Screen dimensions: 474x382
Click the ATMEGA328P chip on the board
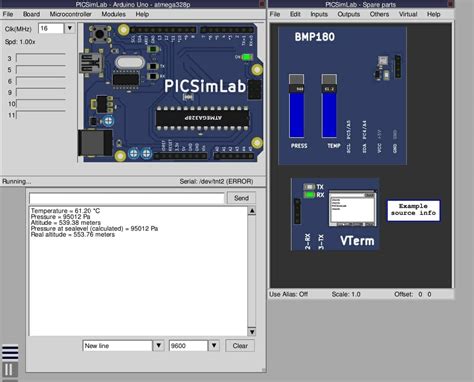click(x=202, y=118)
